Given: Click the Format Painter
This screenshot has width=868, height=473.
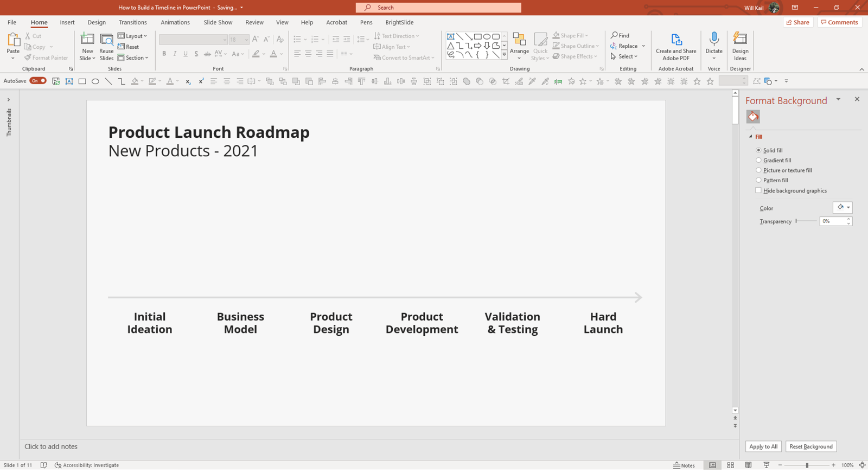Looking at the screenshot, I should (x=46, y=57).
